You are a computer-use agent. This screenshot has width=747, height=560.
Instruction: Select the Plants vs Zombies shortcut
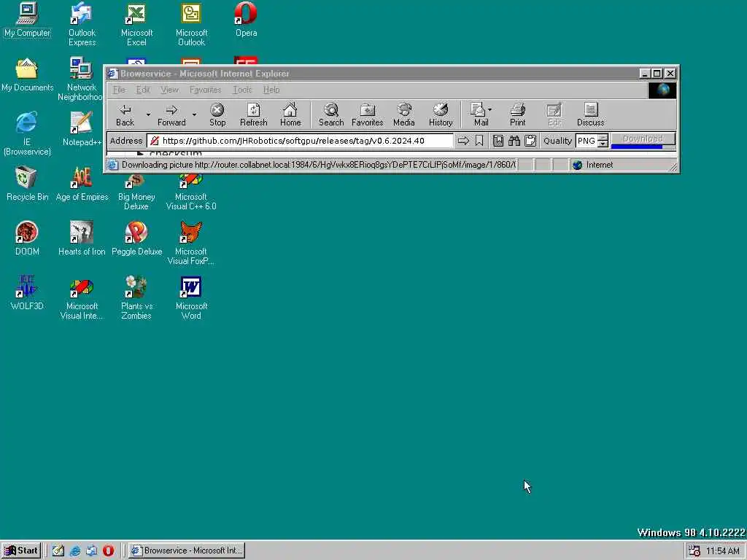click(136, 297)
